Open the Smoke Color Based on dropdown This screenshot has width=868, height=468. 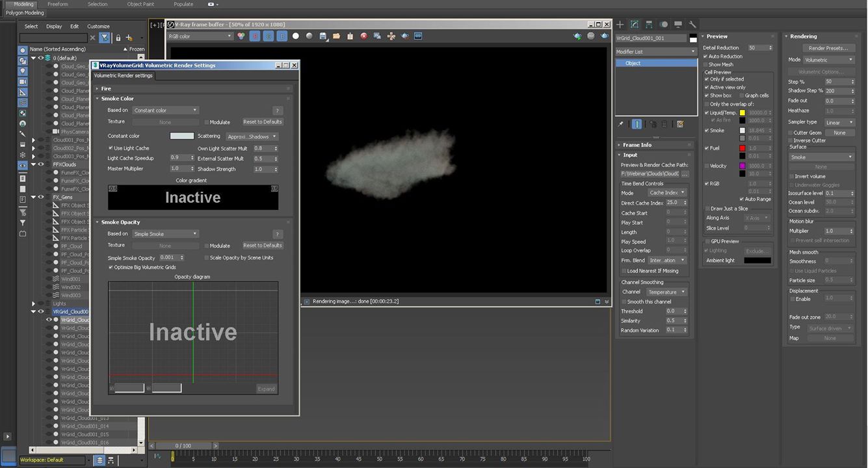tap(166, 110)
